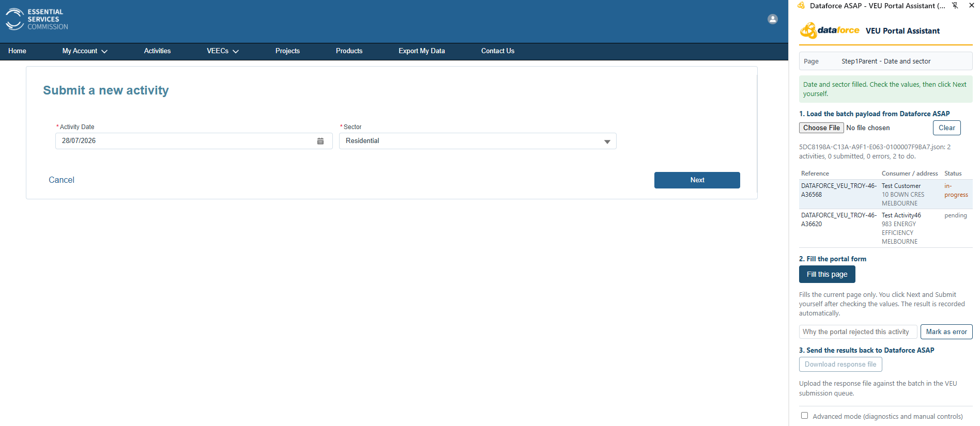Click the Next button

[x=697, y=180]
